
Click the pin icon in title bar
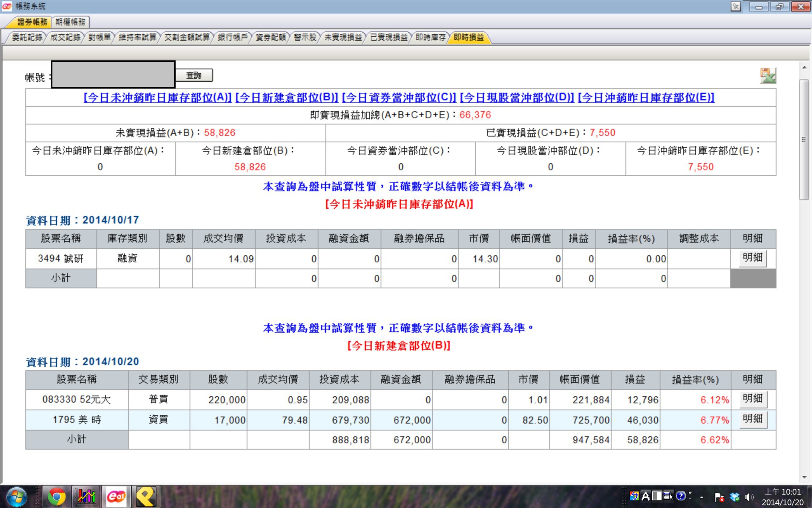[736, 6]
